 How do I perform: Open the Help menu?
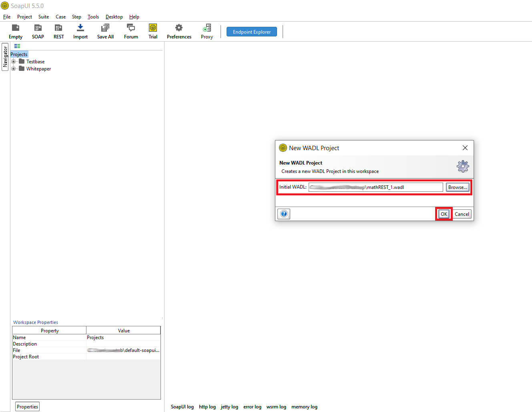[x=134, y=17]
